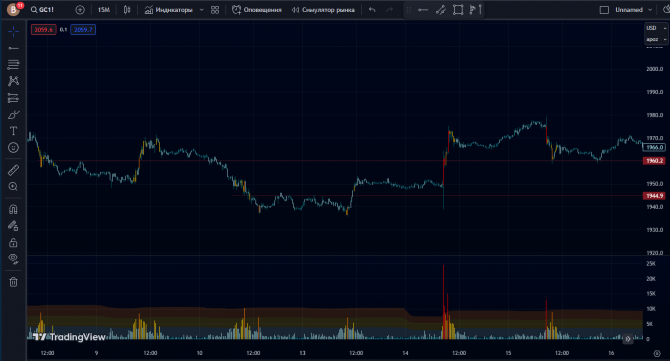Open the emoji icons tool

(x=13, y=147)
